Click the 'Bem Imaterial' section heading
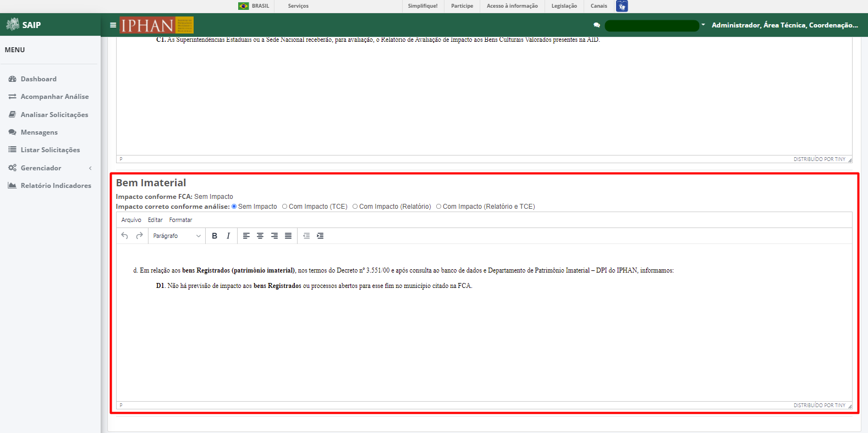 151,183
